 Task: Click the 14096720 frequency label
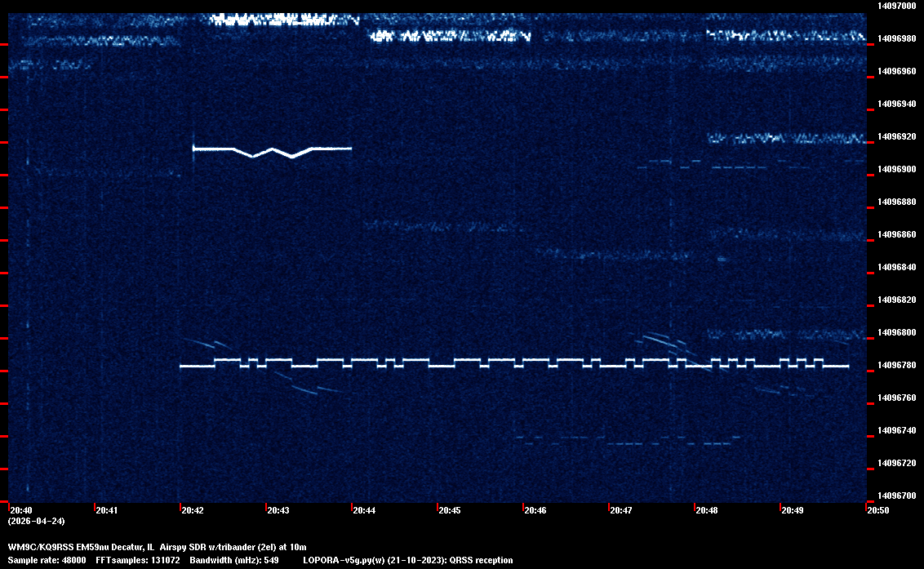(897, 463)
